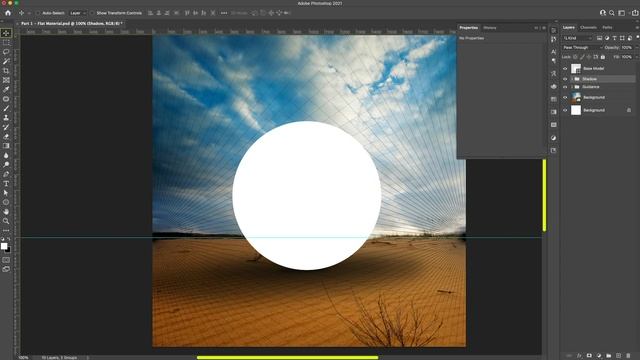Hide the Shadow group

[x=565, y=79]
